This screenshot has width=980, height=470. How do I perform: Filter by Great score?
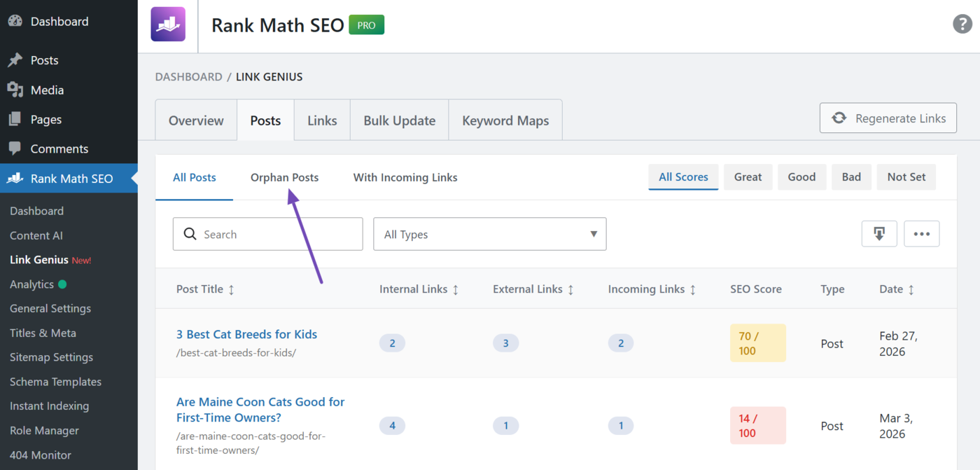[748, 177]
